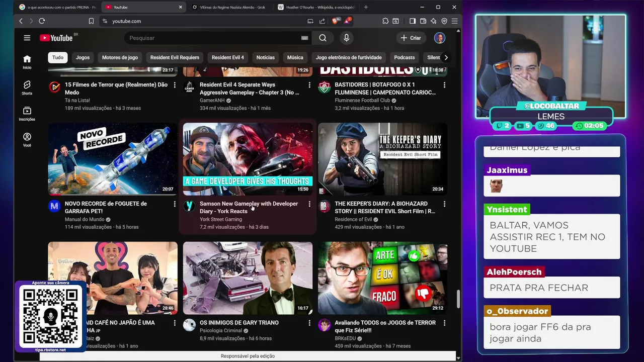This screenshot has height=362, width=644.
Task: Select the Resident Evil 4 chip
Action: pyautogui.click(x=227, y=57)
